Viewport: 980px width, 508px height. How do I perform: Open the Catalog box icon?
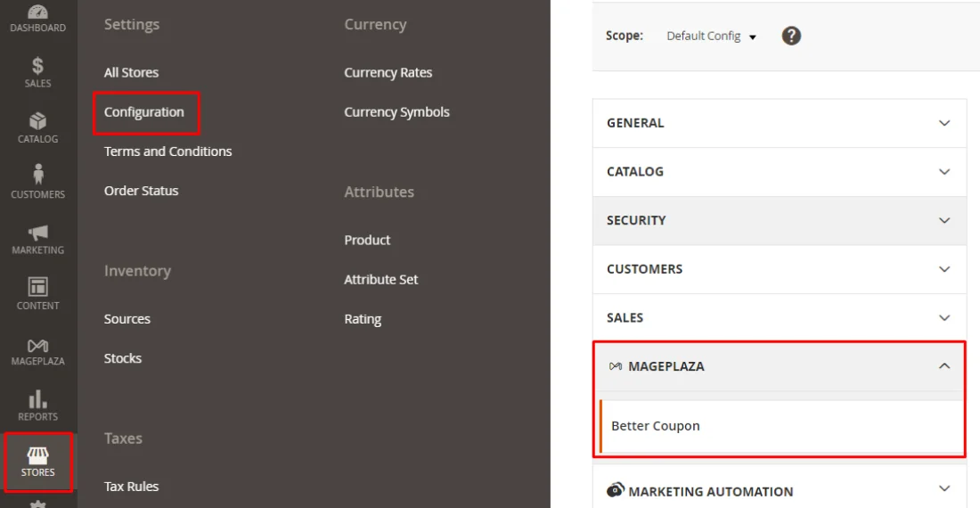(37, 120)
